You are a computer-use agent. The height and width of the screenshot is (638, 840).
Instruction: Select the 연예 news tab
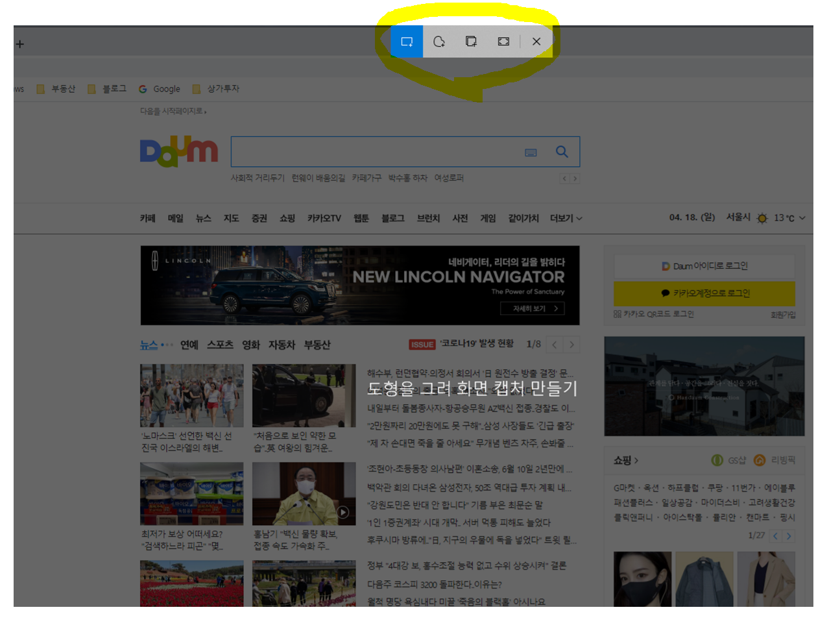pyautogui.click(x=189, y=345)
